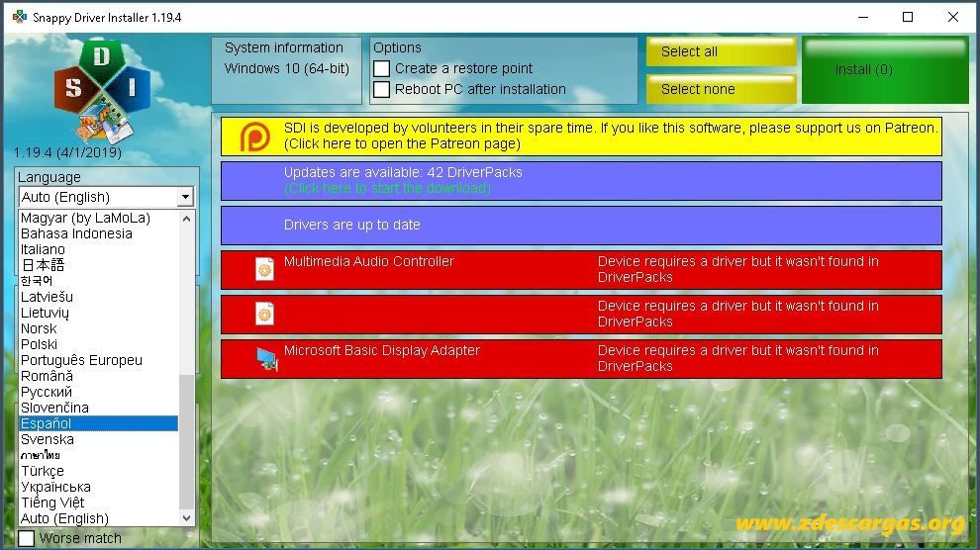This screenshot has height=550, width=980.
Task: Click the green Install (0) button
Action: [x=885, y=70]
